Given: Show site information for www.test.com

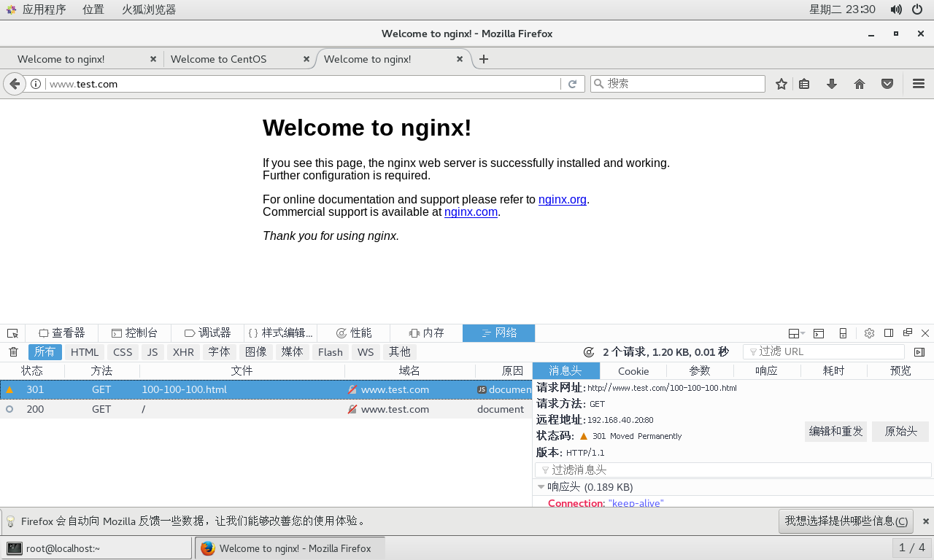Looking at the screenshot, I should tap(36, 84).
